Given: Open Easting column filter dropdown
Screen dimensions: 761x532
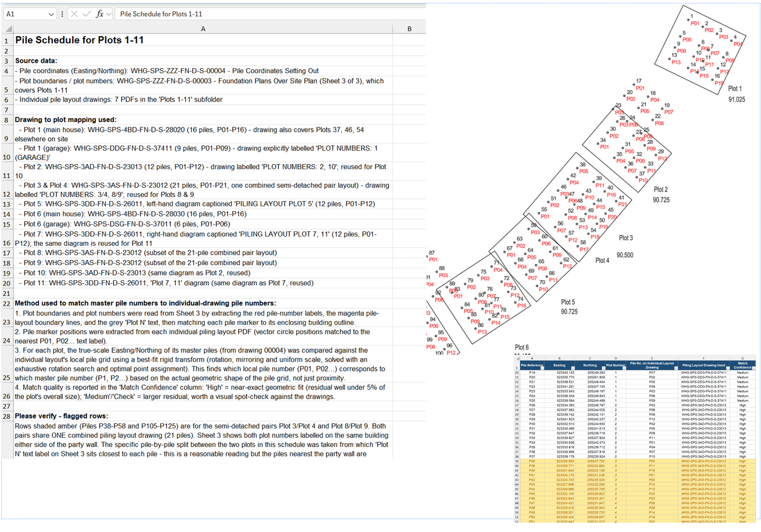Looking at the screenshot, I should tap(572, 368).
